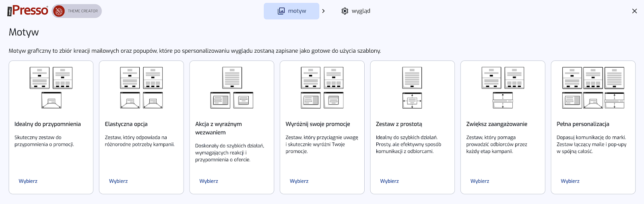Close the theme creator with X icon

click(634, 11)
